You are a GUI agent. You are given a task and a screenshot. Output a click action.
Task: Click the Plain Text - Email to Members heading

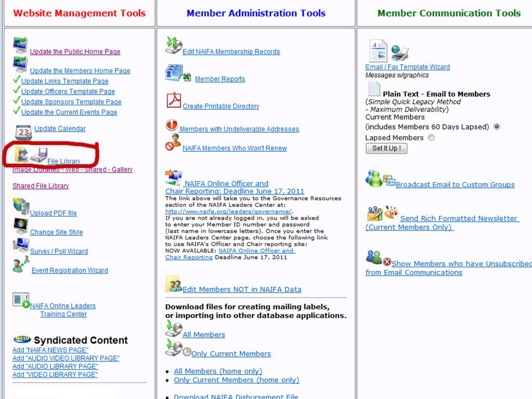[x=436, y=94]
